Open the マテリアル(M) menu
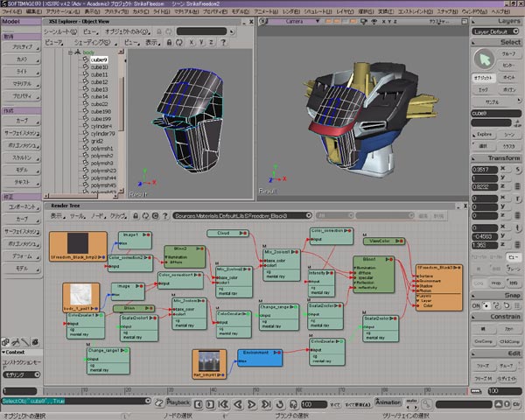525x420 pixels. point(186,11)
